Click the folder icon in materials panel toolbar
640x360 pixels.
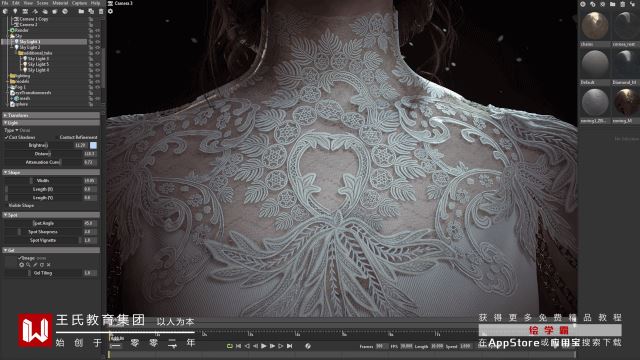(x=613, y=4)
